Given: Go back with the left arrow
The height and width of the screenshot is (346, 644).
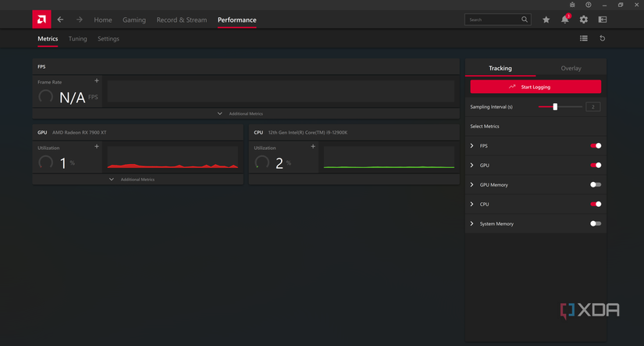Looking at the screenshot, I should pos(61,20).
